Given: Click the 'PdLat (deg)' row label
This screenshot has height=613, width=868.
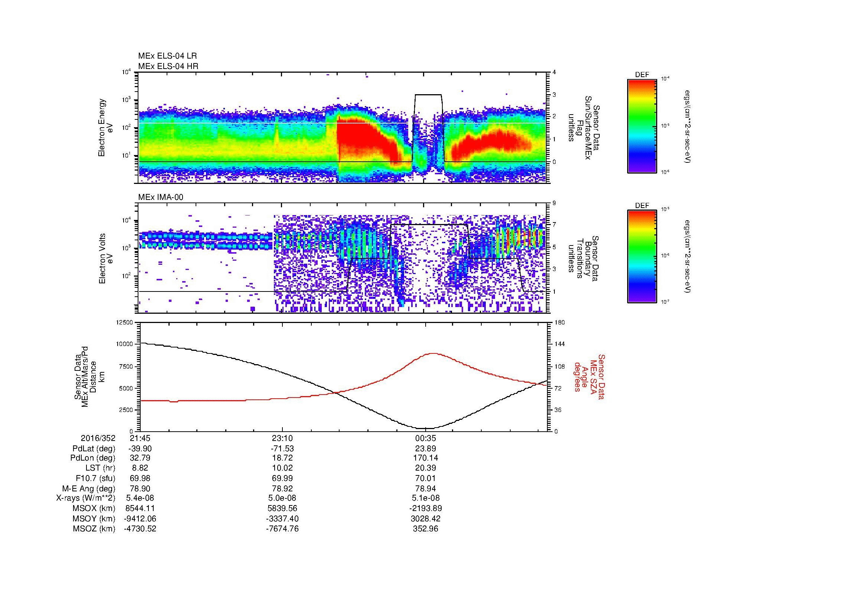Looking at the screenshot, I should 94,449.
